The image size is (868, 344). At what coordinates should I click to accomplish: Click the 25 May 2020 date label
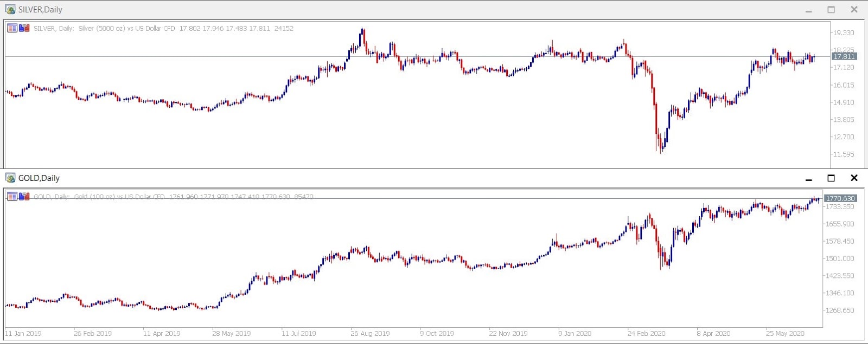(785, 334)
